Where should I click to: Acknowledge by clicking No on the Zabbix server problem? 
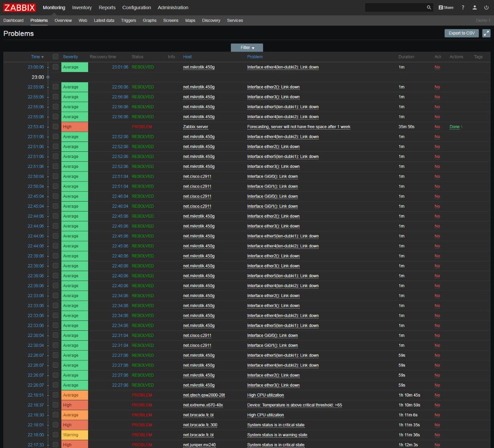437,127
